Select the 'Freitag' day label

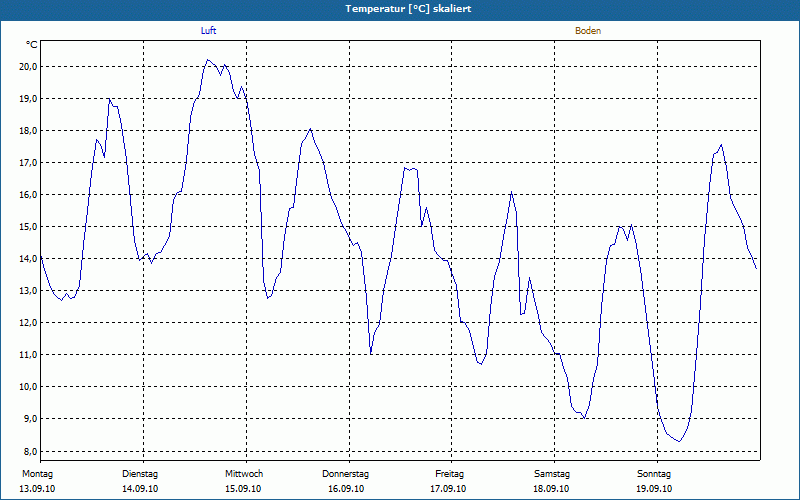coord(449,474)
